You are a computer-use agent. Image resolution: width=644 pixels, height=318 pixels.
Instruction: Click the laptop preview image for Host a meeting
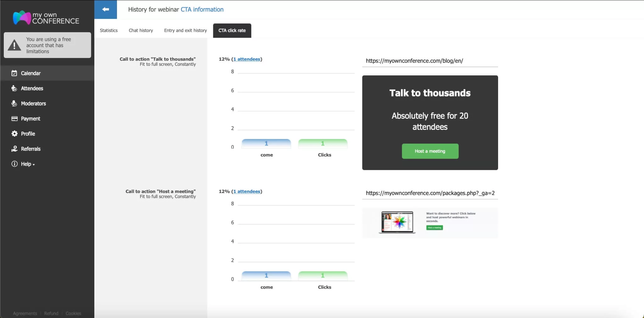point(397,222)
